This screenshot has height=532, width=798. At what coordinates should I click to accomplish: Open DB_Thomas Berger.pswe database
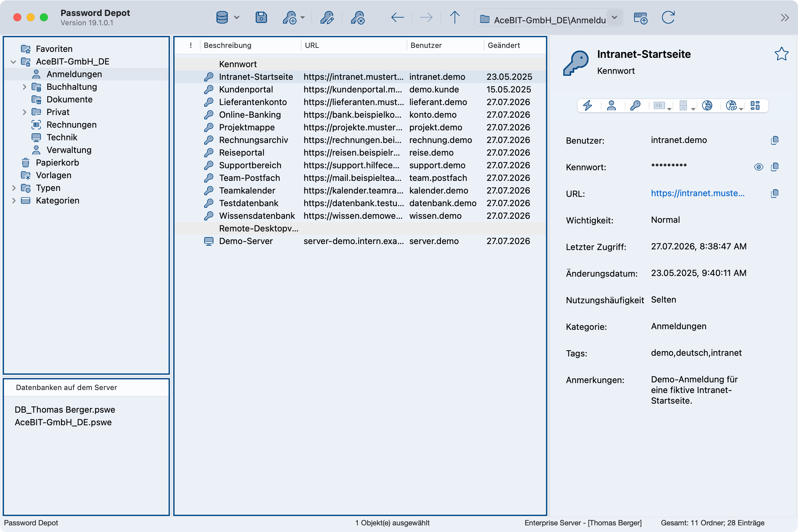point(65,410)
